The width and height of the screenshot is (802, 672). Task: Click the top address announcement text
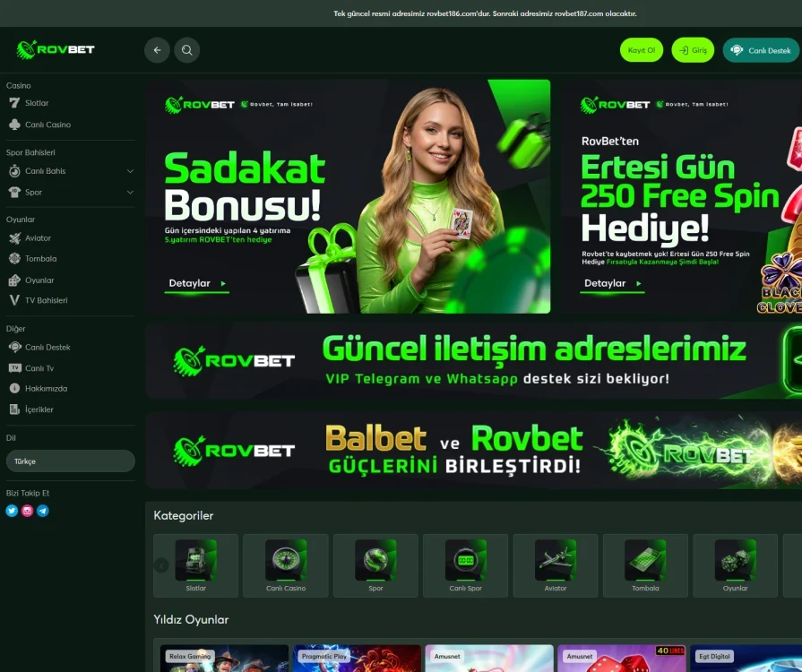click(485, 13)
